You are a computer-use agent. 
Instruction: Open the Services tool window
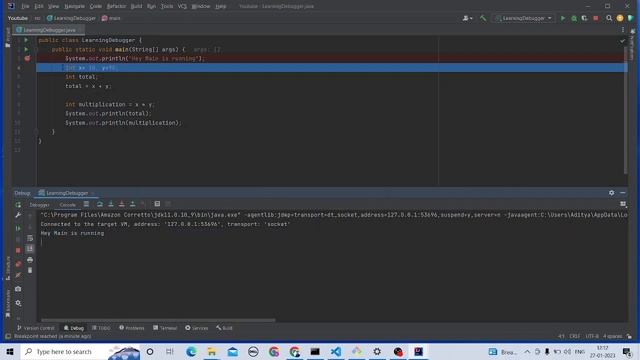(196, 328)
